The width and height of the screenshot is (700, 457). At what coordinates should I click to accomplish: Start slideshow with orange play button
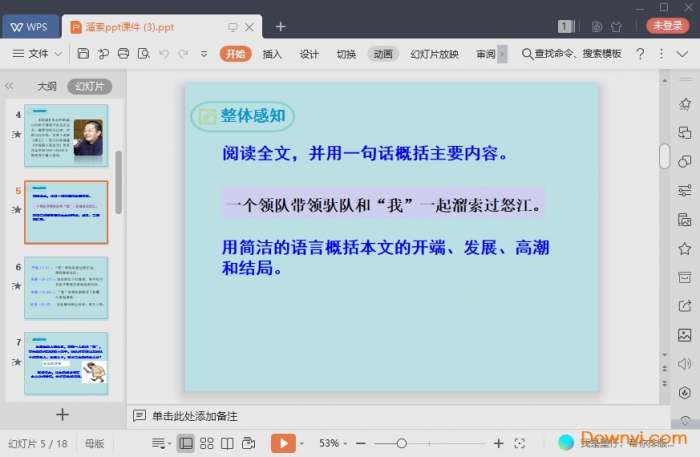[x=283, y=443]
